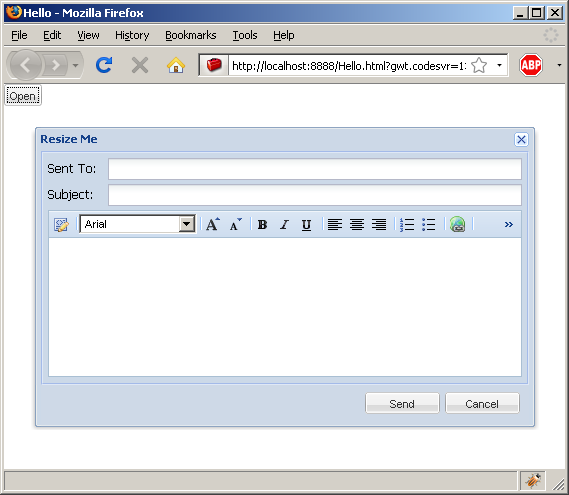
Task: Insert hyperlink with globe icon
Action: tap(457, 225)
